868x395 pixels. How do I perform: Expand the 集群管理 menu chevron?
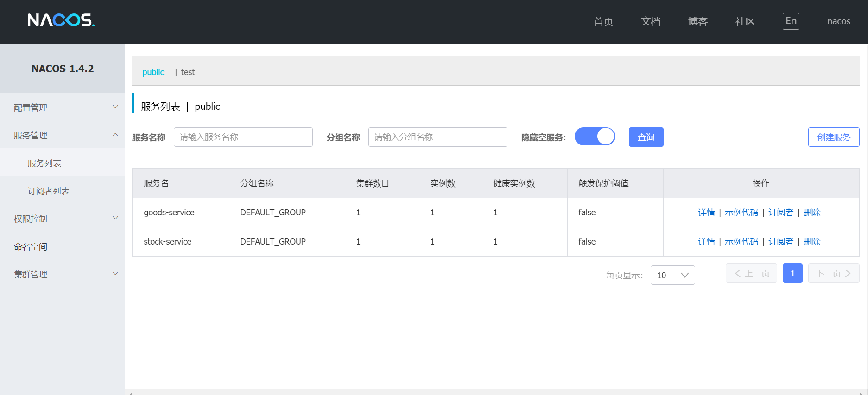tap(115, 274)
